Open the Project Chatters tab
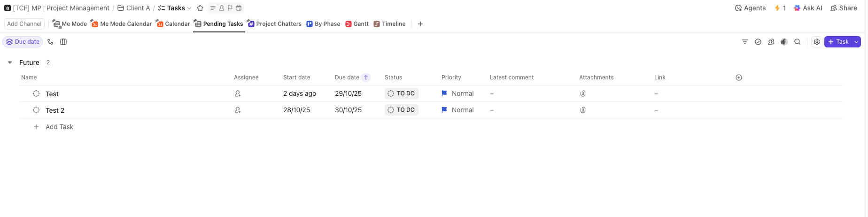The width and height of the screenshot is (868, 217). tap(275, 24)
